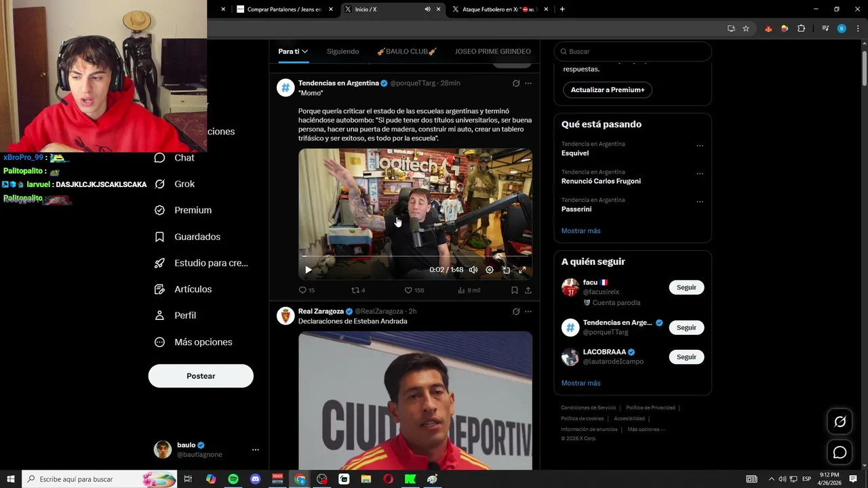Switch to the BAULO CLUB tab
This screenshot has width=868, height=488.
coord(407,52)
